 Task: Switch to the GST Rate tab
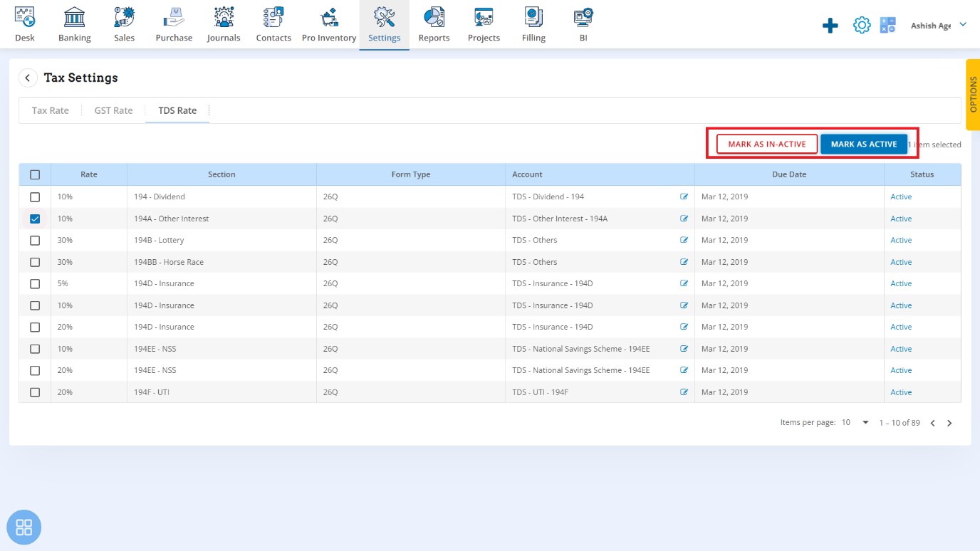(113, 110)
